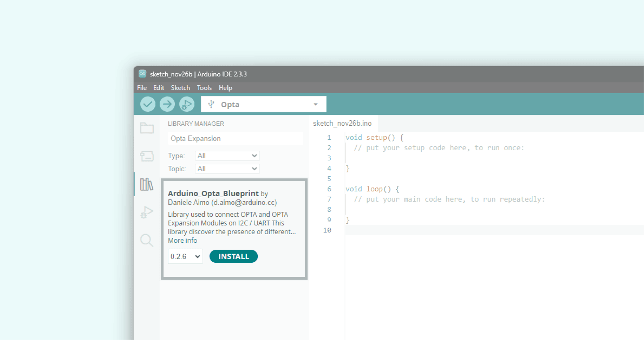
Task: Start debugging with the Debug toolbar button
Action: 187,104
